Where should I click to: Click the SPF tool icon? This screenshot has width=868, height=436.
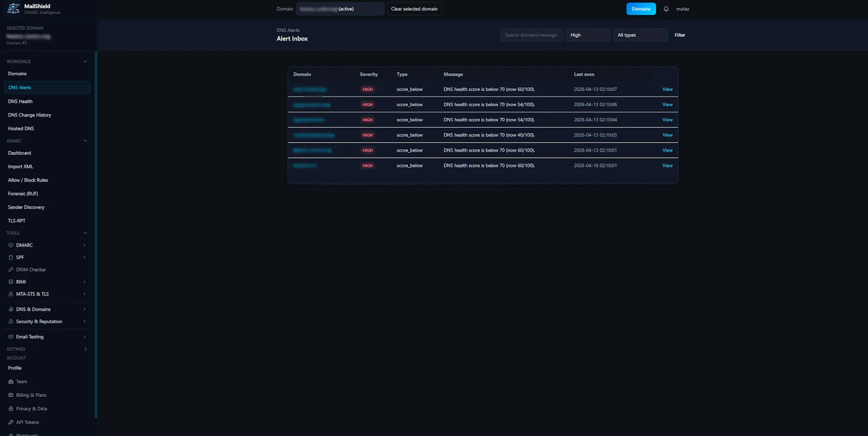[x=11, y=258]
